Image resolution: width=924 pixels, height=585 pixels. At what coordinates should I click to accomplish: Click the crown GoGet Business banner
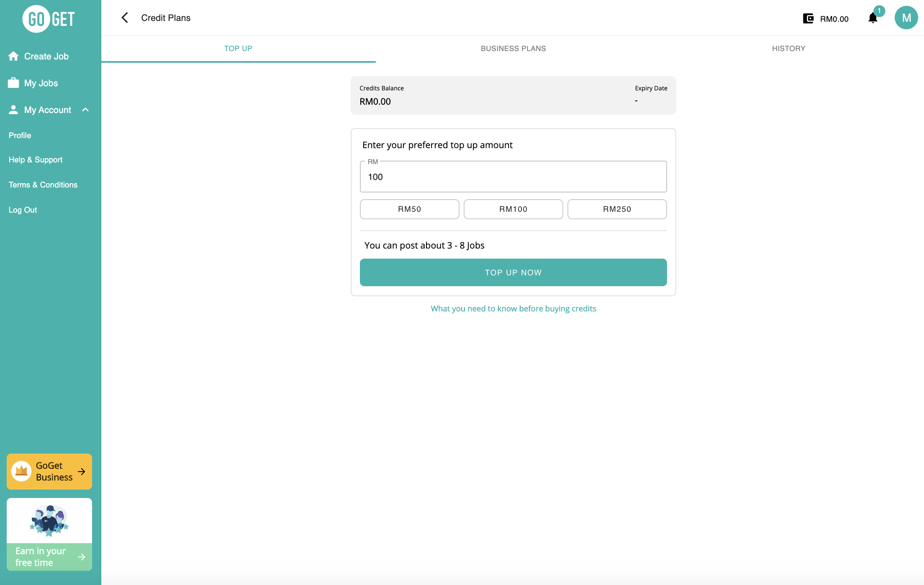pyautogui.click(x=49, y=472)
